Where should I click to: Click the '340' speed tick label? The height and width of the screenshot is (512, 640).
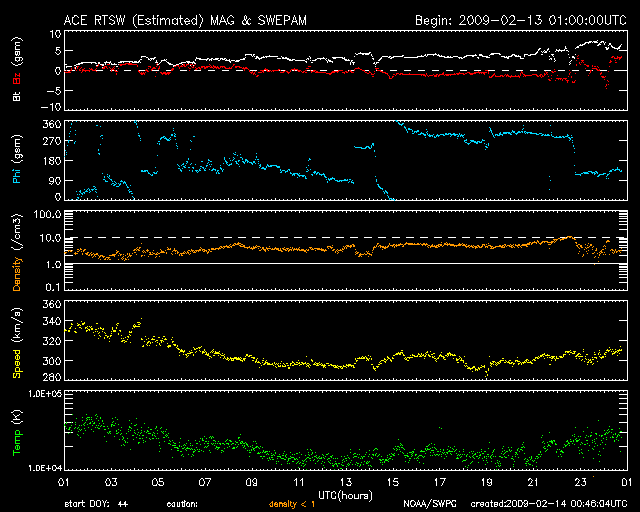click(52, 321)
